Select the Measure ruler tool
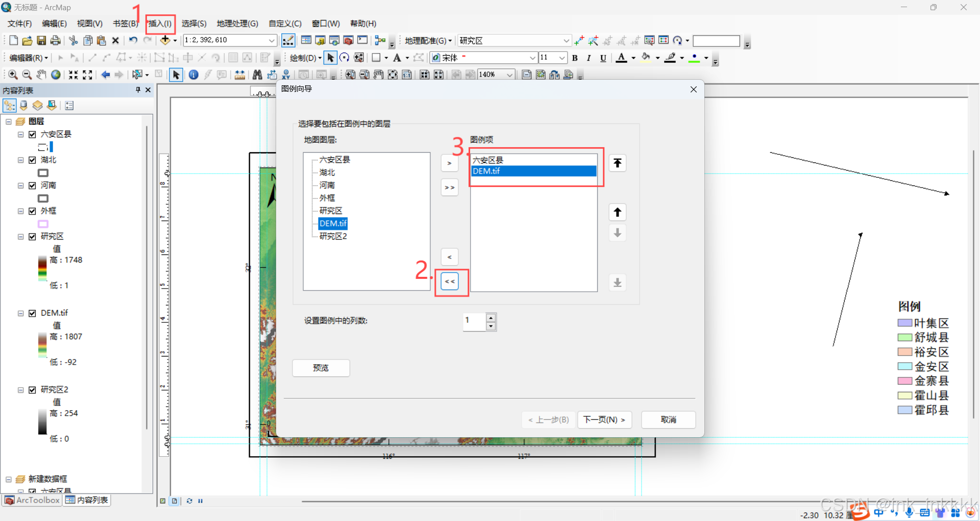The image size is (980, 521). [239, 75]
